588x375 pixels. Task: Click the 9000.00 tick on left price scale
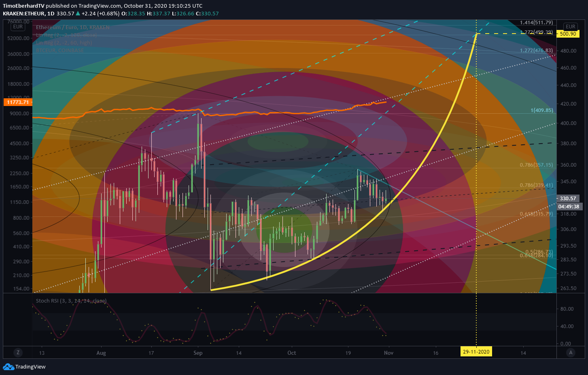click(x=20, y=113)
